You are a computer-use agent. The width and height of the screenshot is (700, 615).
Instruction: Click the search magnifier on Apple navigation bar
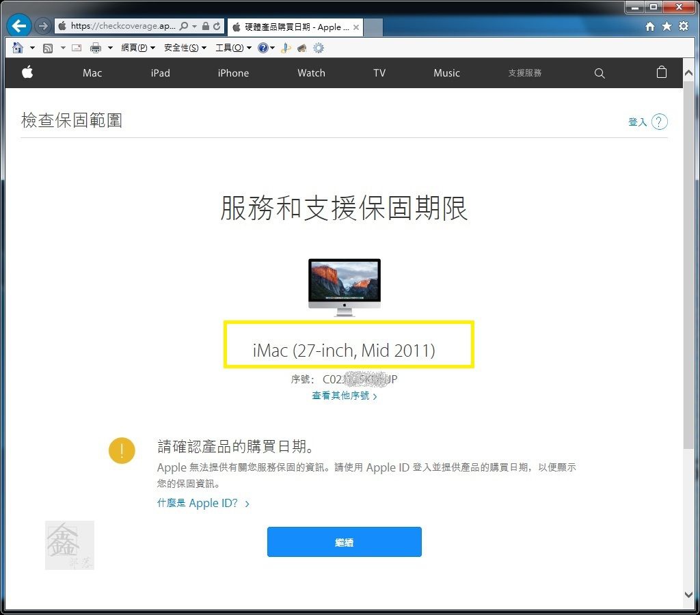pos(600,73)
